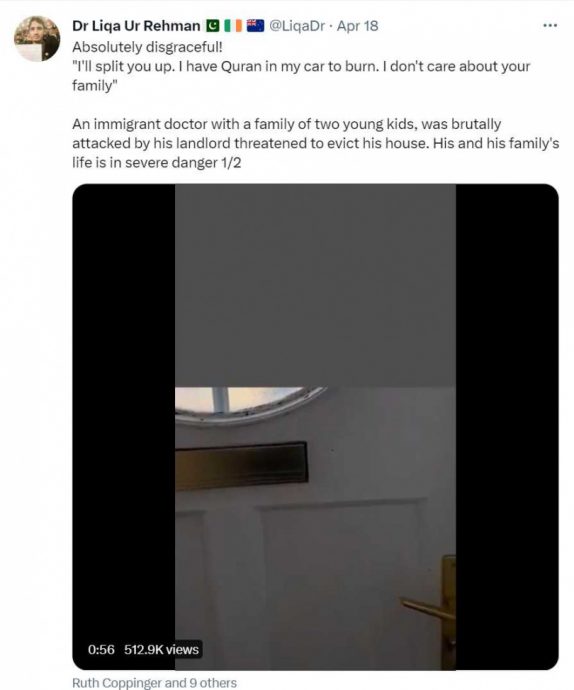Open the Ruth Coppinger and 9 others link
Screen dimensions: 574x690
click(155, 683)
